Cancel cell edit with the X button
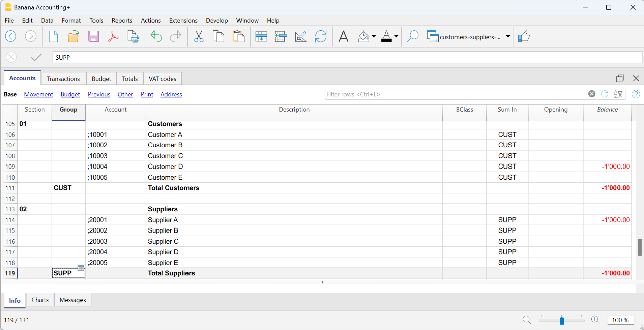This screenshot has width=644, height=330. click(x=11, y=57)
